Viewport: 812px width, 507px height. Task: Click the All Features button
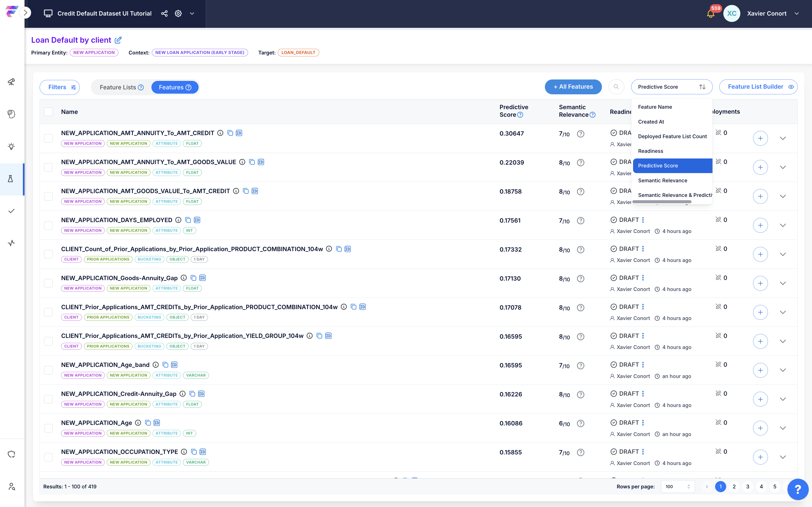coord(573,87)
